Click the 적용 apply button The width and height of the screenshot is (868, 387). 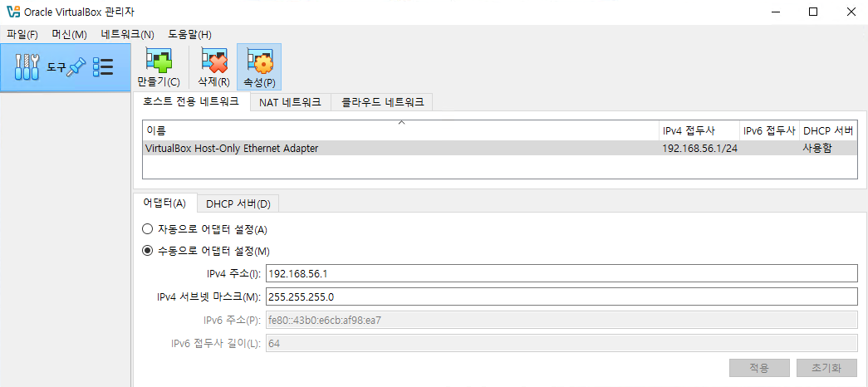759,368
